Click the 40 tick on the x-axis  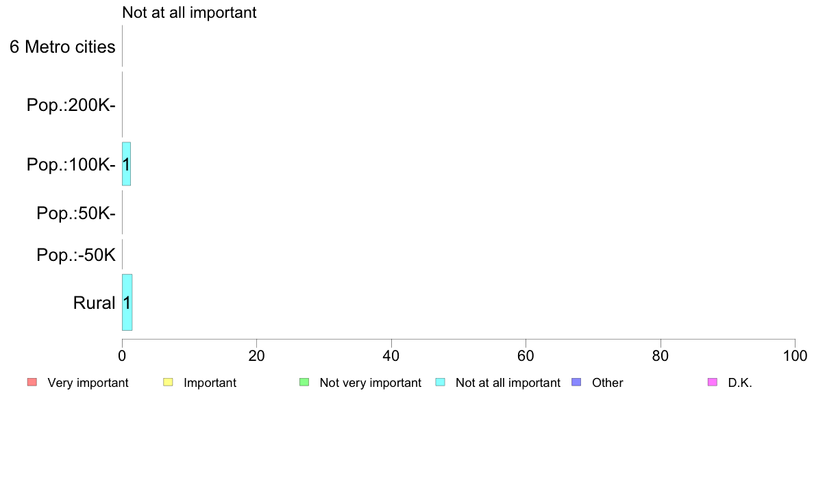click(x=391, y=355)
